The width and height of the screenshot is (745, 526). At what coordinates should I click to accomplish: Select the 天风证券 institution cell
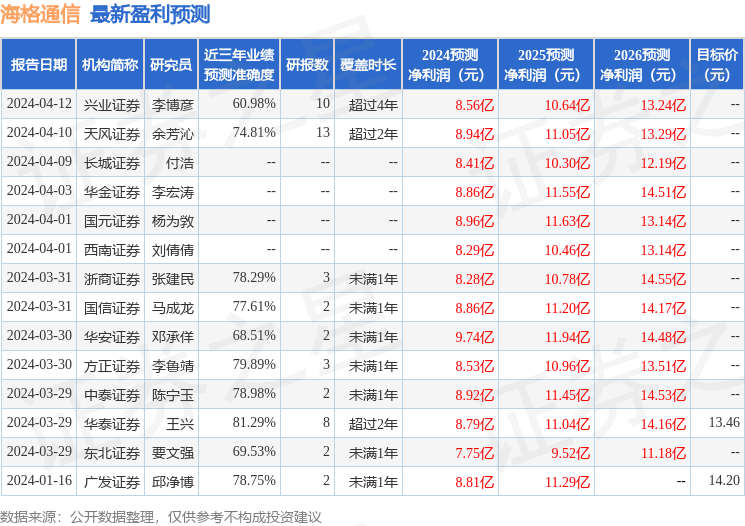click(112, 134)
